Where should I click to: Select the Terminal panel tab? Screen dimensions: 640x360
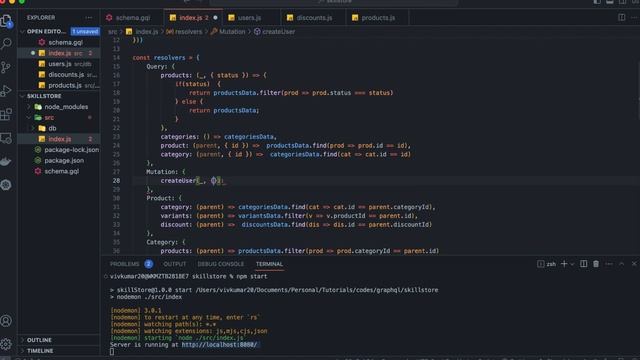[x=269, y=264]
